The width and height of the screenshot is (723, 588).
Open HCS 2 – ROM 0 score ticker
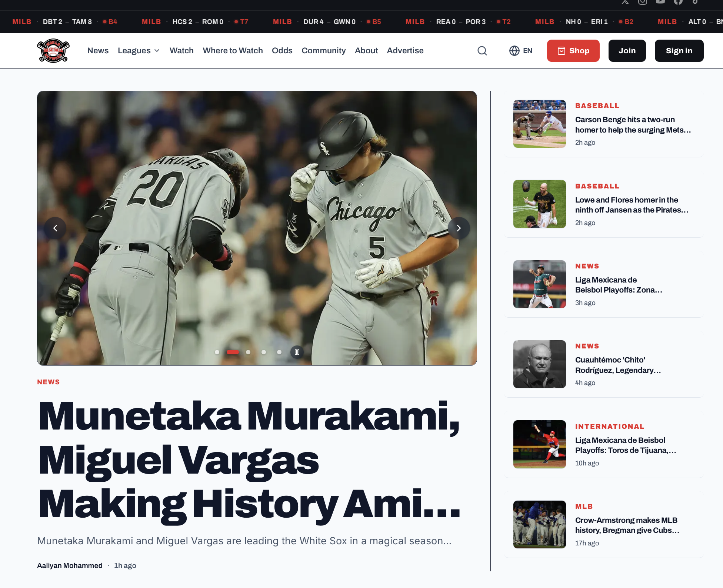tap(195, 22)
